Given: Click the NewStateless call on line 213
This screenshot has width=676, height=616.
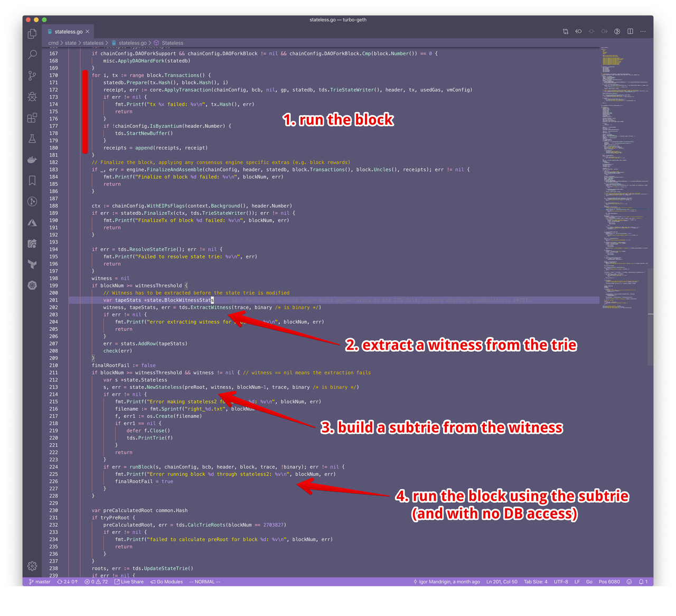Looking at the screenshot, I should click(x=164, y=387).
